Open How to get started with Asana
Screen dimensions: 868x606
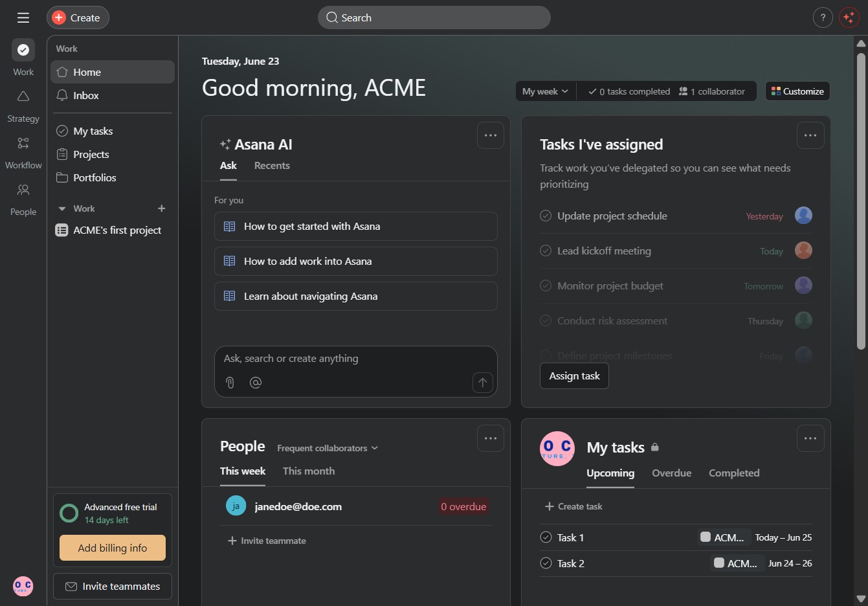356,226
